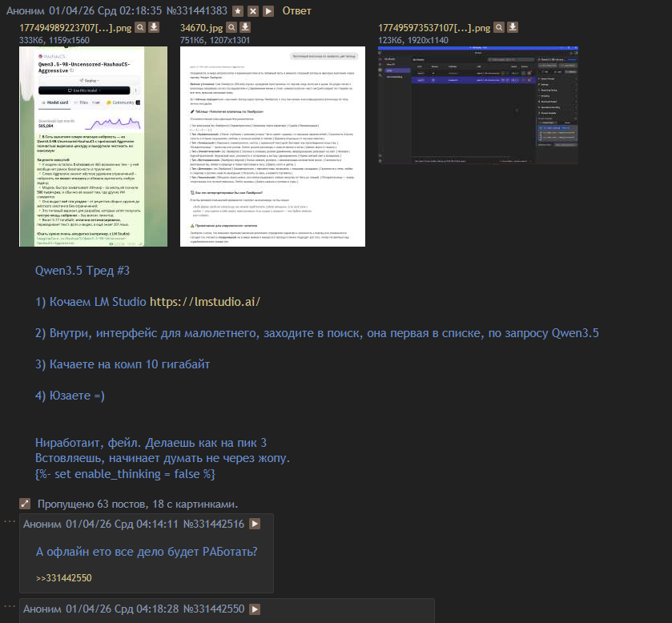This screenshot has width=672, height=623.
Task: Click 'Встовляешь, начинает думать не через жопу.' text
Action: click(x=163, y=458)
